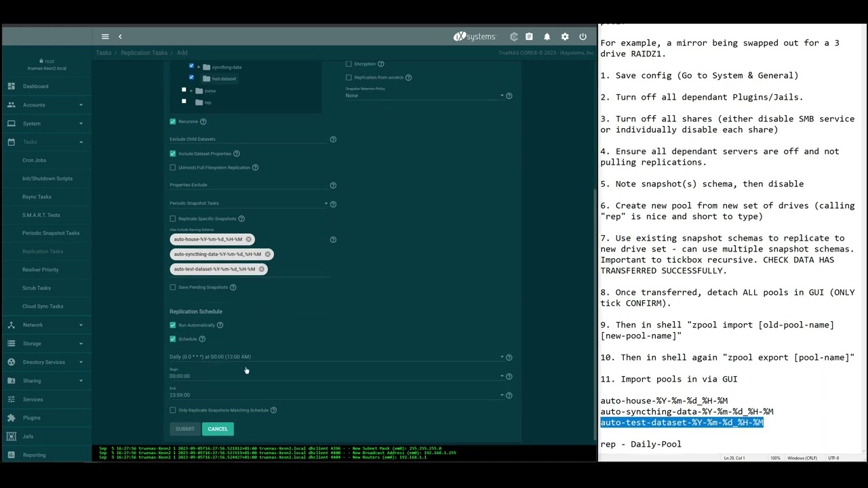The image size is (868, 488).
Task: Open Periodic Snapshot Tasks sidebar entry
Action: pos(51,233)
